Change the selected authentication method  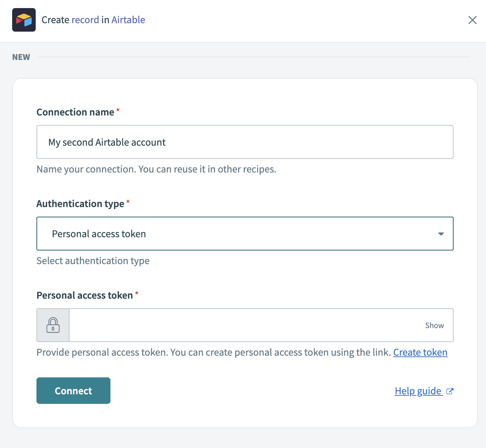coord(244,234)
